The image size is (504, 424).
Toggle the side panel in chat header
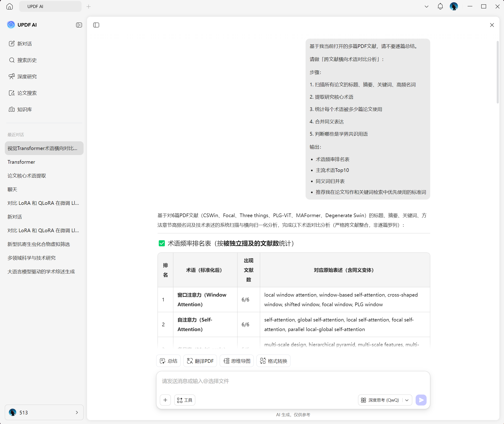[x=96, y=25]
